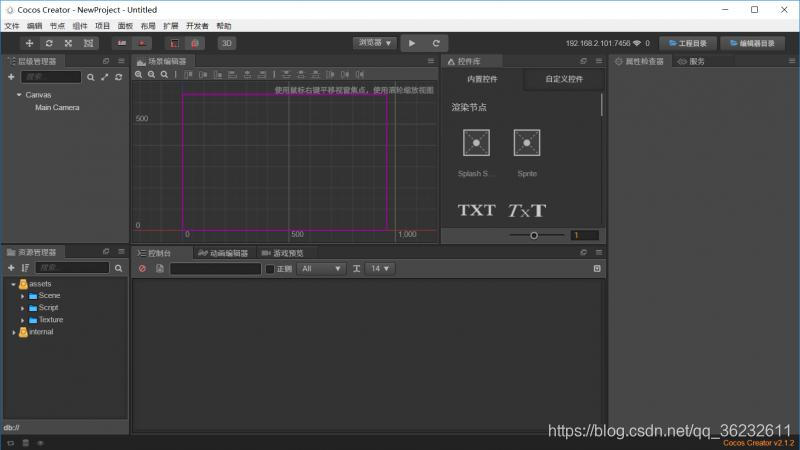Switch to the 服务 tab

point(691,61)
